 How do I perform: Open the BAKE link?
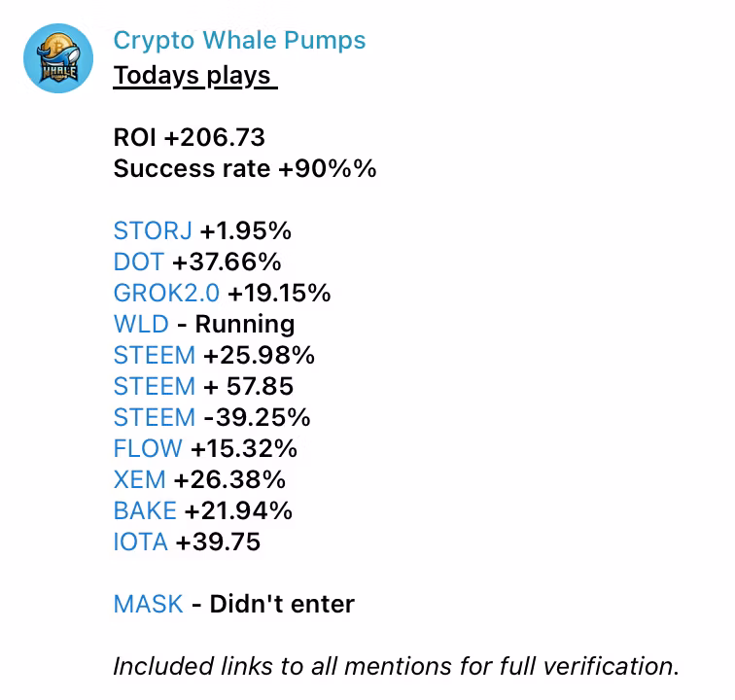(145, 510)
